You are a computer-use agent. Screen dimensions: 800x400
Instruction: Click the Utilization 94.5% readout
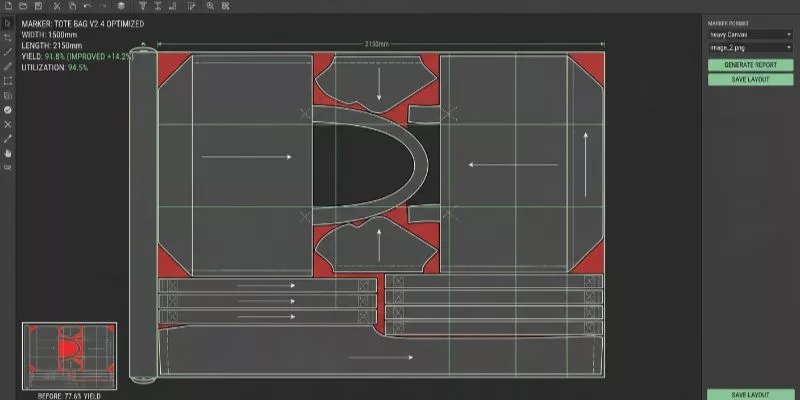click(55, 67)
